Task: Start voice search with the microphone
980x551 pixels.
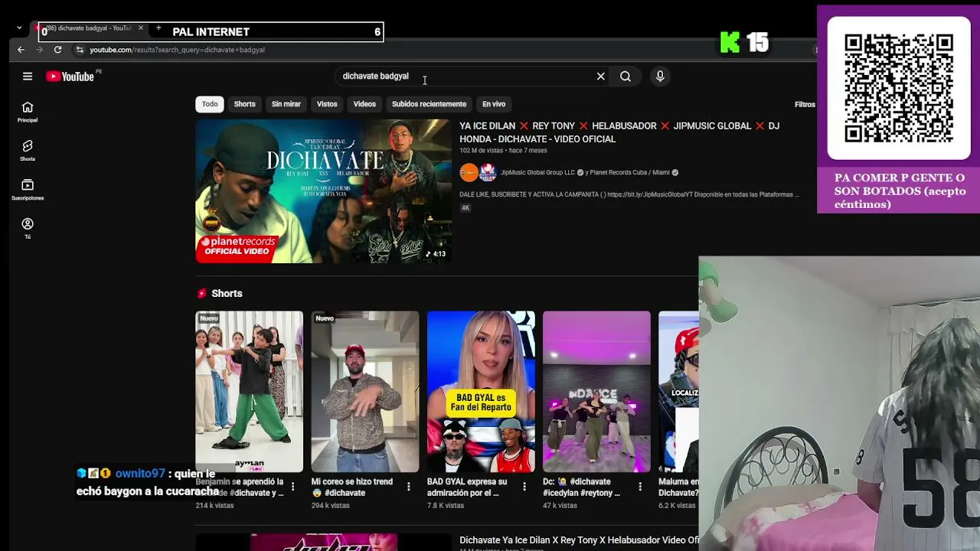Action: pyautogui.click(x=660, y=77)
